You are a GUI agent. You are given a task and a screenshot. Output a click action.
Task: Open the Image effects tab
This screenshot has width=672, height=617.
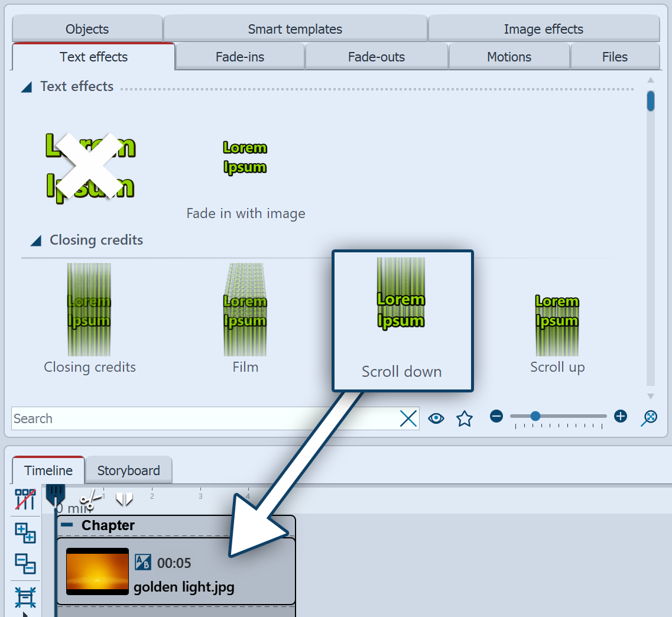543,28
